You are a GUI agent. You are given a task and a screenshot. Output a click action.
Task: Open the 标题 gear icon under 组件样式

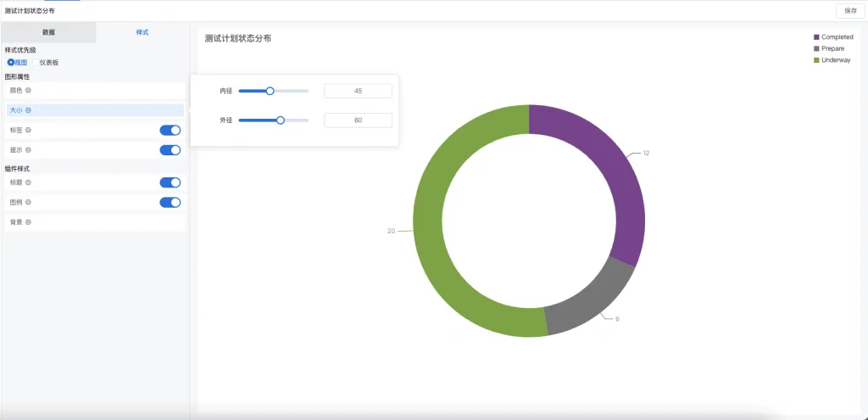[x=28, y=182]
